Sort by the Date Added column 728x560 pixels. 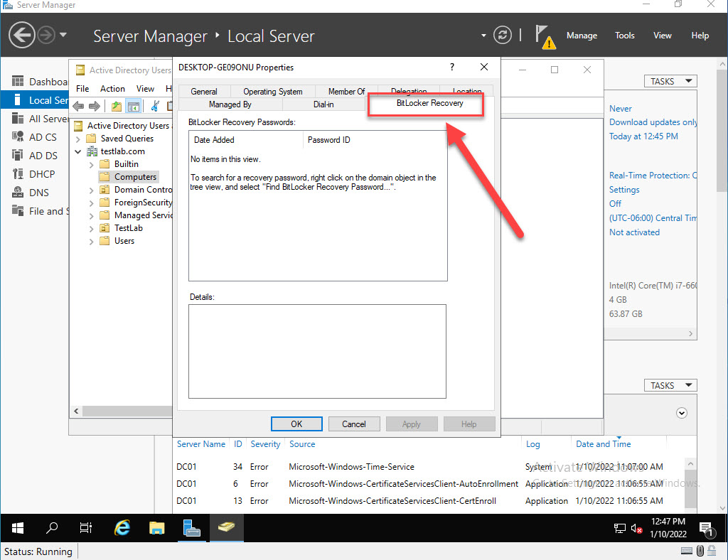click(x=246, y=140)
